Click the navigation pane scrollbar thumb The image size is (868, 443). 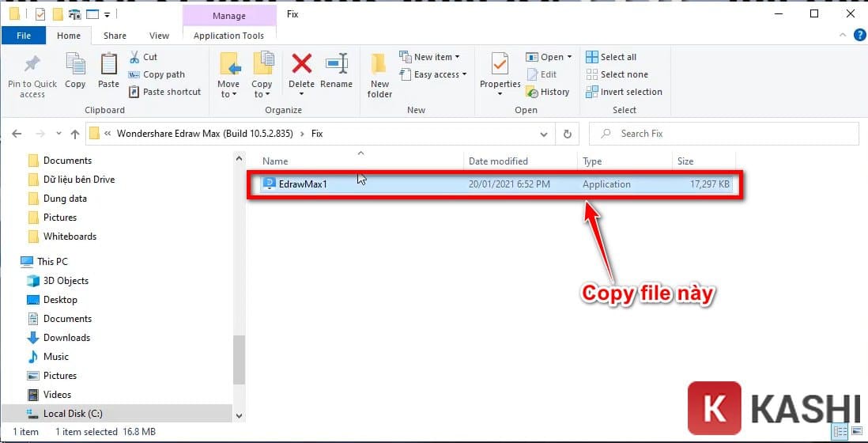(240, 360)
